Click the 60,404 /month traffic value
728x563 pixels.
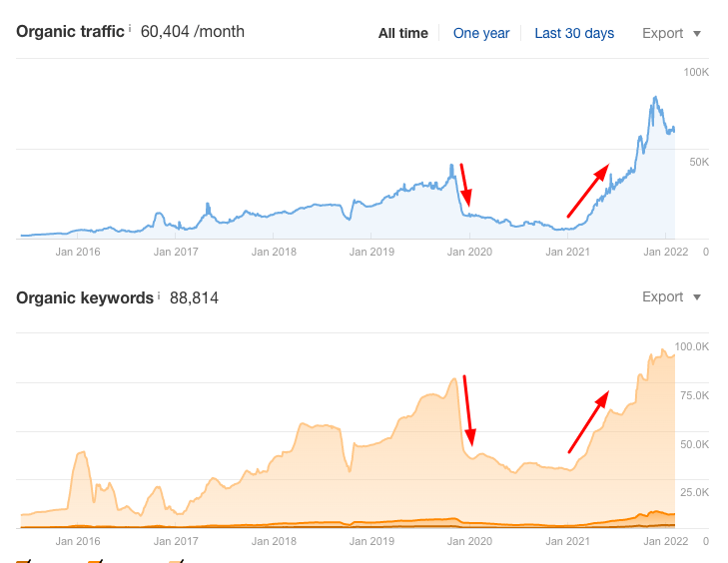192,31
